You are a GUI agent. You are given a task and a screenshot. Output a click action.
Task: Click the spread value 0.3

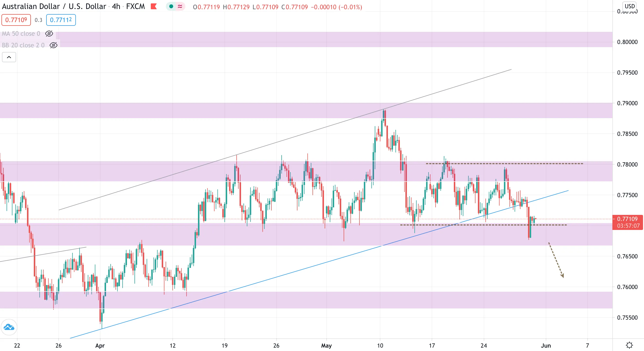pos(38,20)
